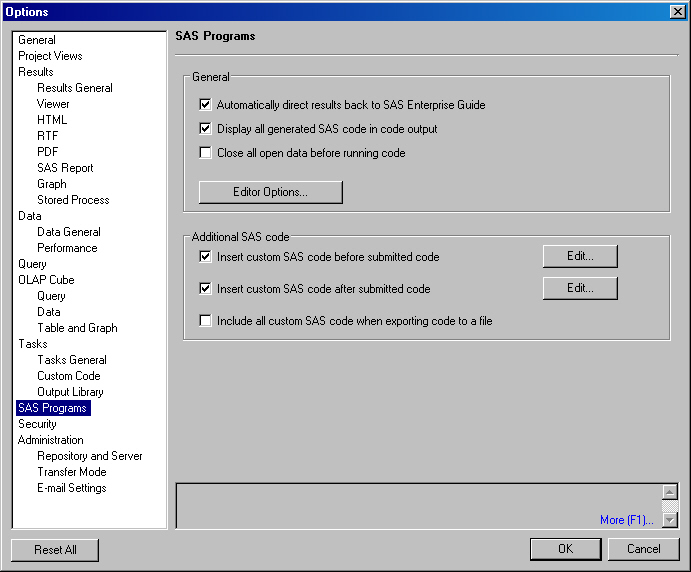Enable Close all open data before running
The width and height of the screenshot is (691, 572).
(206, 153)
